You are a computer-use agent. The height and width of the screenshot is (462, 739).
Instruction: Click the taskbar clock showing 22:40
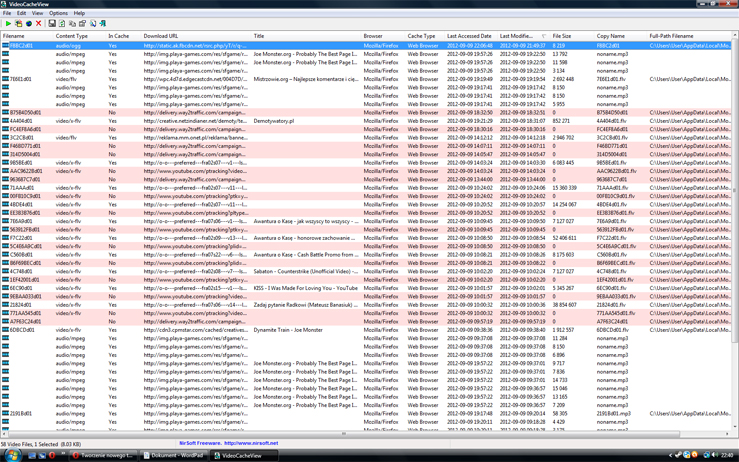[726, 455]
